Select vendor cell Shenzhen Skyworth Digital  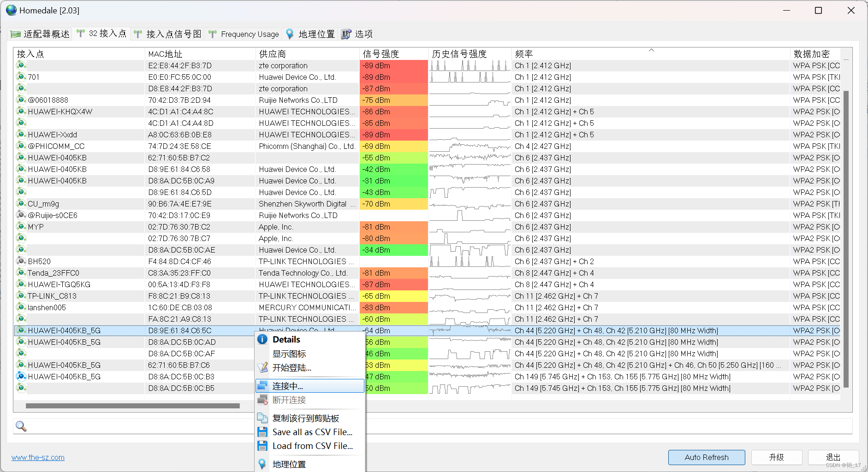tap(307, 204)
